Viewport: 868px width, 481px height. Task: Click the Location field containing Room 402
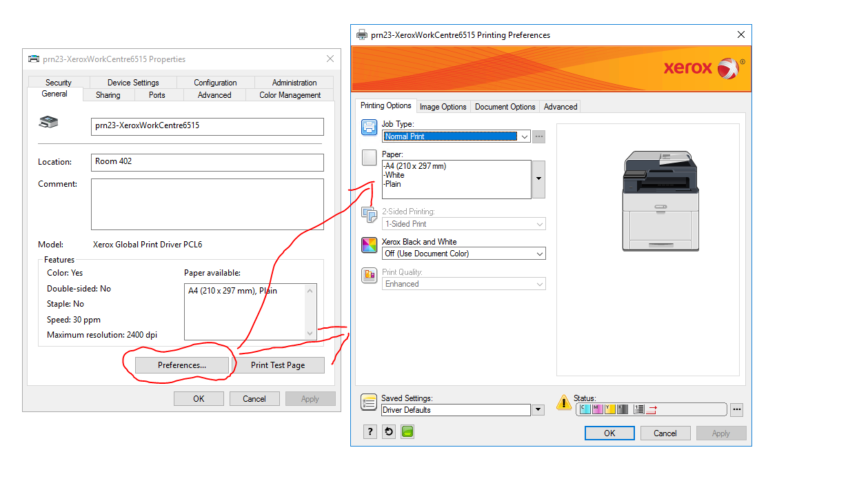[x=208, y=162]
